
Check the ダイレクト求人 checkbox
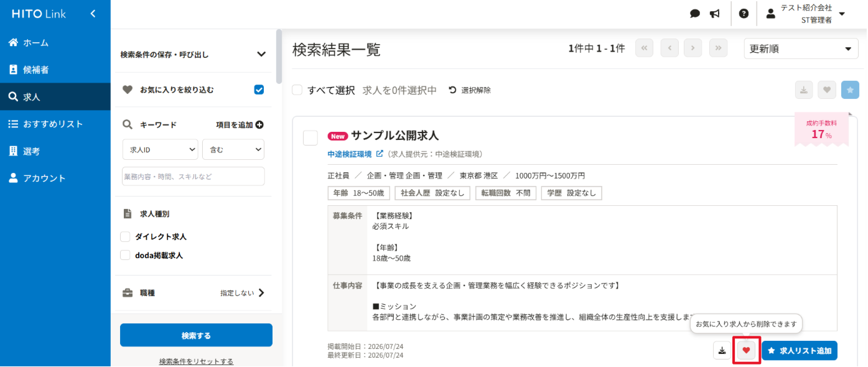[125, 237]
